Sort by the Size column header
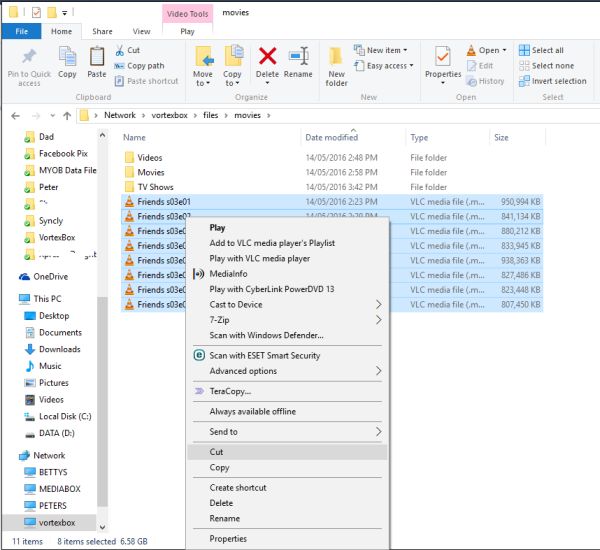Screen dimensions: 600x550 click(x=501, y=137)
